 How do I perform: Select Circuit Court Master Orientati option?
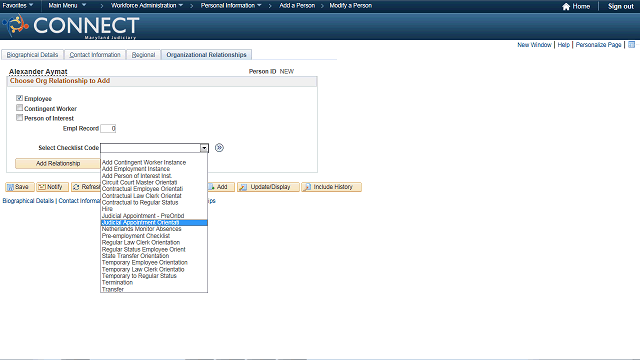[154, 182]
